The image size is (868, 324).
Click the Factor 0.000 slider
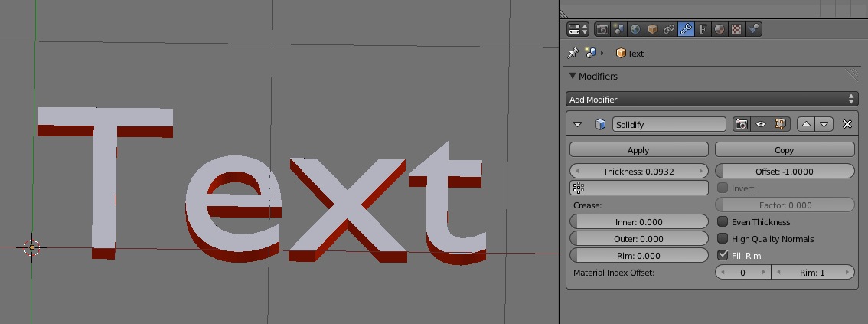pyautogui.click(x=785, y=205)
